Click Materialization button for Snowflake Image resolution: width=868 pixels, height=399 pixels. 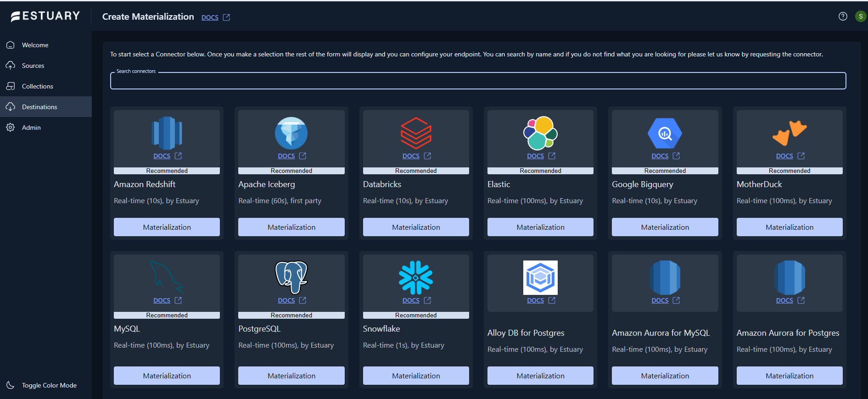pyautogui.click(x=416, y=376)
